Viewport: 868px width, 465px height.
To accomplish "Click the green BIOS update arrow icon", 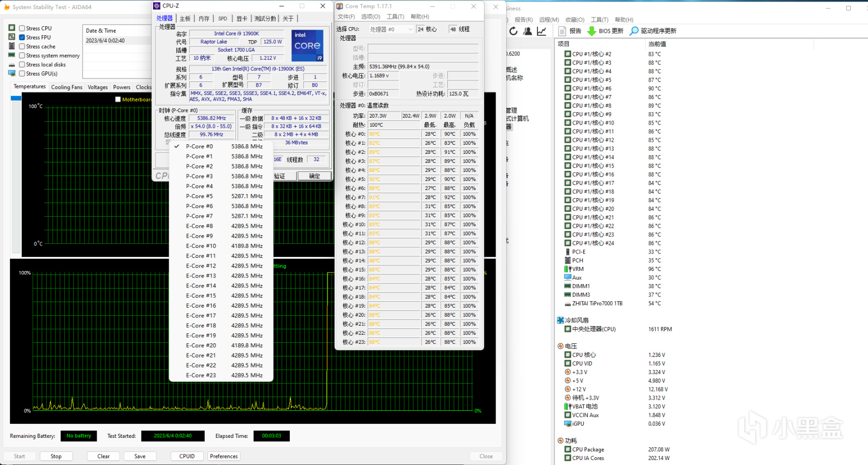I will [x=592, y=31].
